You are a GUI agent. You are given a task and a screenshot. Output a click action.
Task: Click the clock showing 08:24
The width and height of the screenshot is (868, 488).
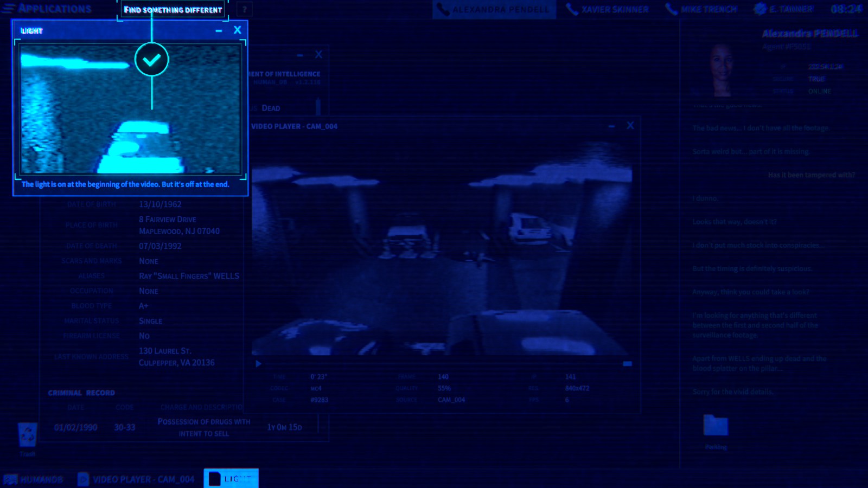click(x=846, y=8)
